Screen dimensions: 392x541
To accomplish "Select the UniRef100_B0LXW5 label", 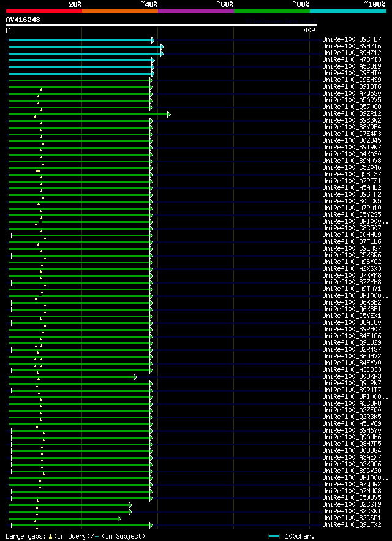I will [x=352, y=201].
